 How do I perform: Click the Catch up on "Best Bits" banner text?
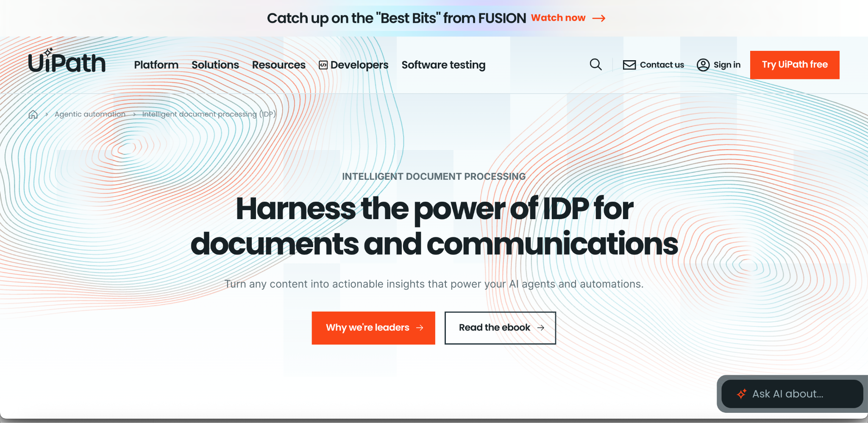point(396,18)
